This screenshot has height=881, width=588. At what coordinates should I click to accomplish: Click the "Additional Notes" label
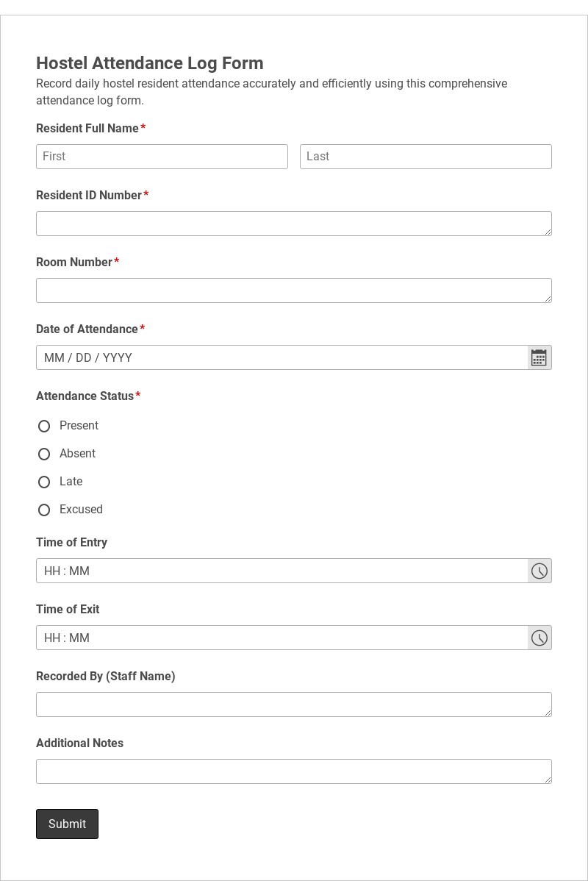[80, 743]
